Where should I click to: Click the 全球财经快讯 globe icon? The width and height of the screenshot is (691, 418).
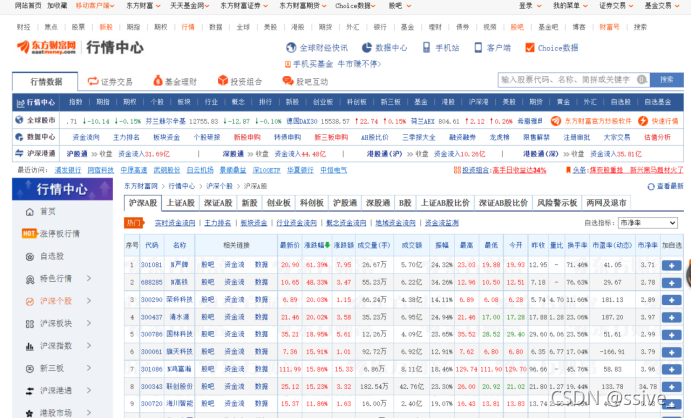(291, 48)
